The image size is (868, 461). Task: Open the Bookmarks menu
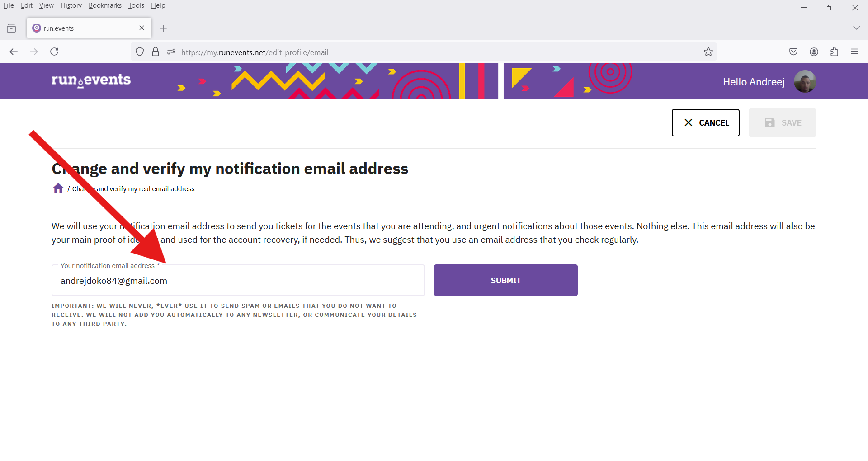pyautogui.click(x=105, y=5)
